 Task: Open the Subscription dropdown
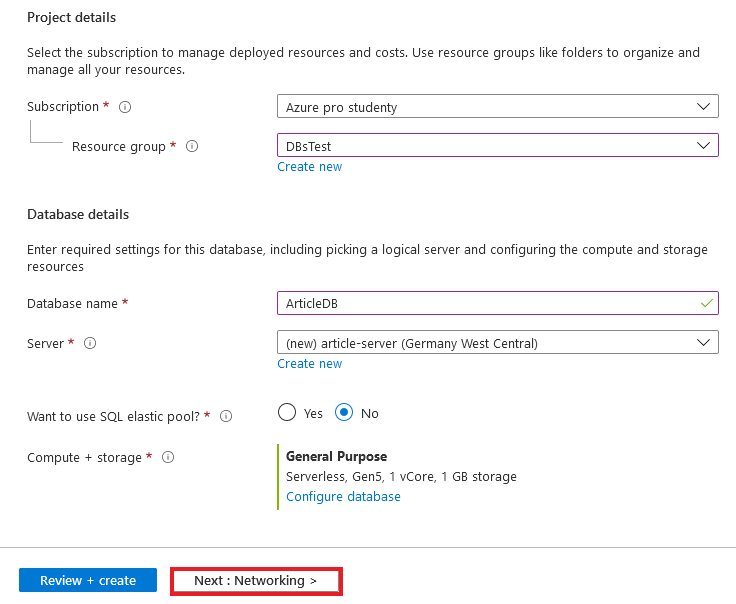(497, 106)
